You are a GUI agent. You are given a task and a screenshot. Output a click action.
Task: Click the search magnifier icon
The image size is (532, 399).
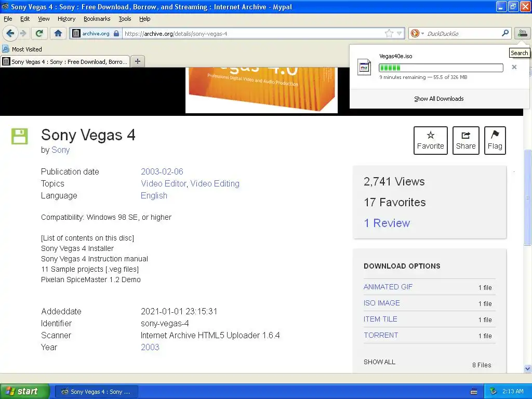tap(505, 33)
